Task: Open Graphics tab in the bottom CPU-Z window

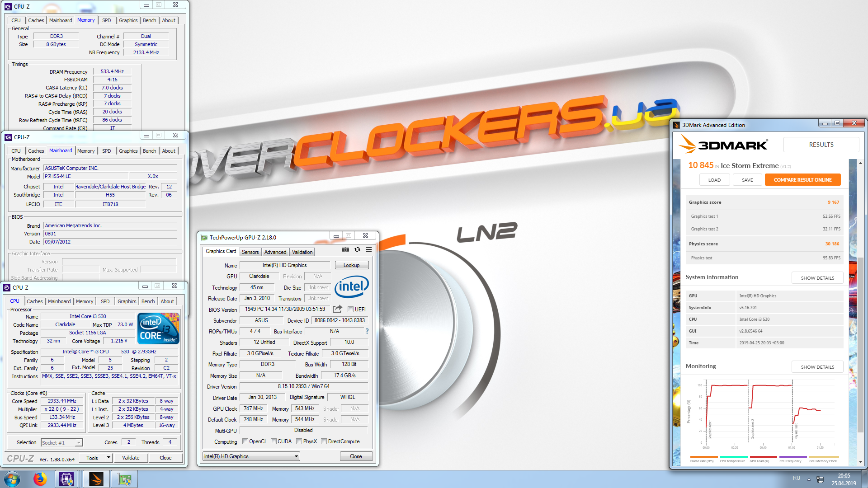Action: click(x=127, y=301)
